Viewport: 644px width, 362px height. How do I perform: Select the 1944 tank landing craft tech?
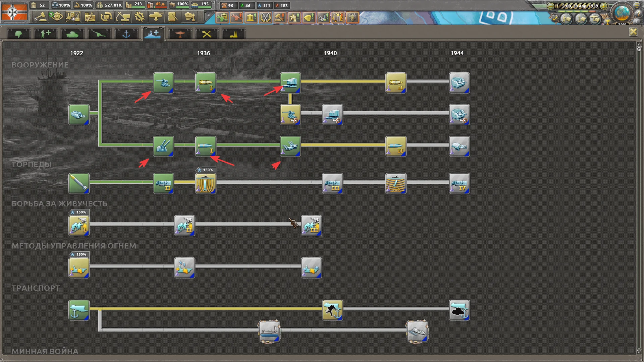click(x=459, y=310)
